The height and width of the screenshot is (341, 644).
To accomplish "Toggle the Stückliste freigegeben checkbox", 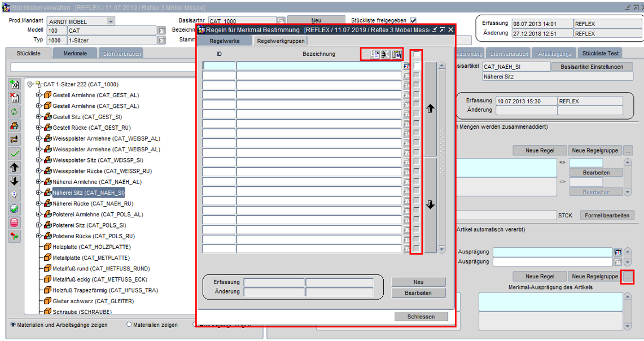I will 413,20.
